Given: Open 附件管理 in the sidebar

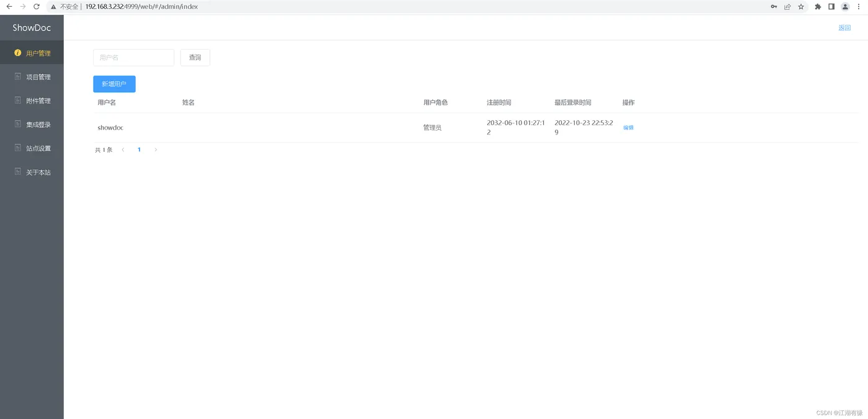Looking at the screenshot, I should tap(32, 100).
